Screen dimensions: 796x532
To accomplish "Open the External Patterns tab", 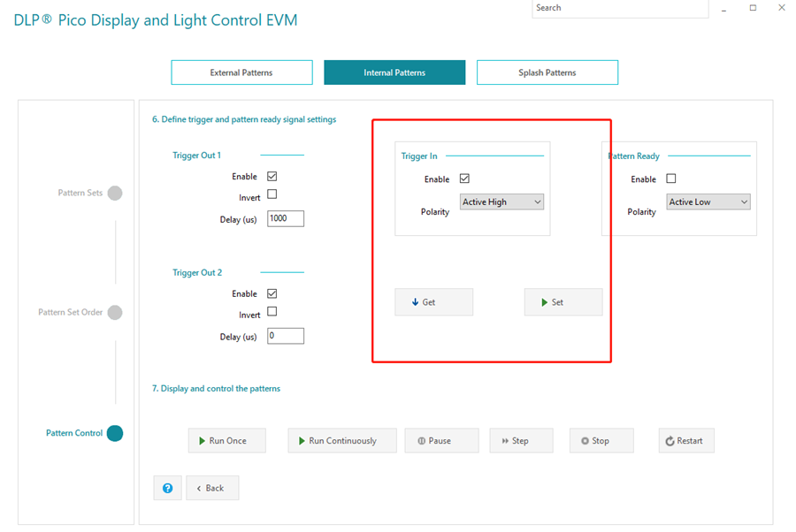I will (x=241, y=72).
